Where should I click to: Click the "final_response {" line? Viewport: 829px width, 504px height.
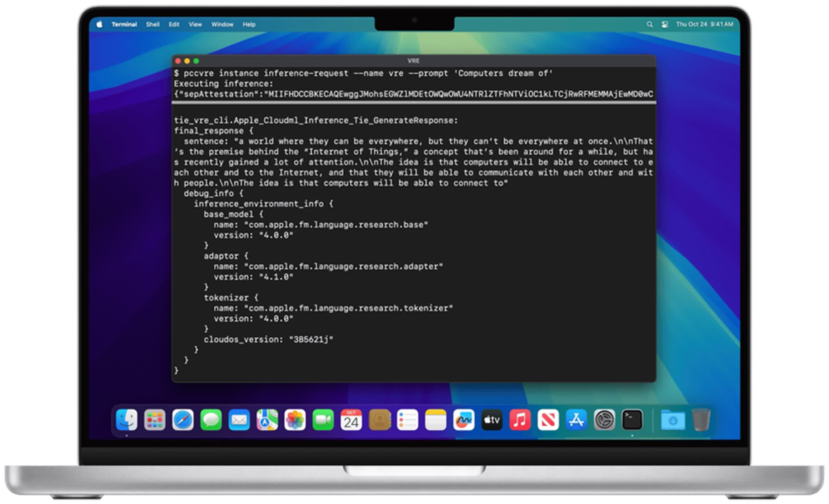click(x=214, y=131)
